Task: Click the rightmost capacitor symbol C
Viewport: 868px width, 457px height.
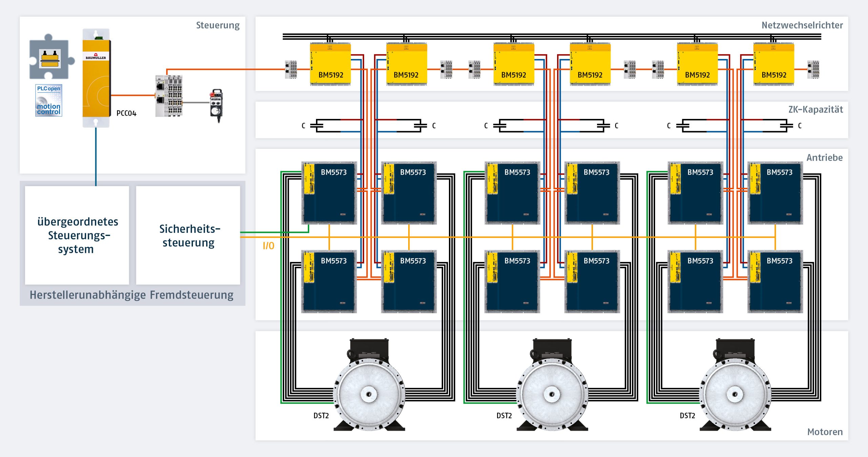Action: [x=787, y=126]
